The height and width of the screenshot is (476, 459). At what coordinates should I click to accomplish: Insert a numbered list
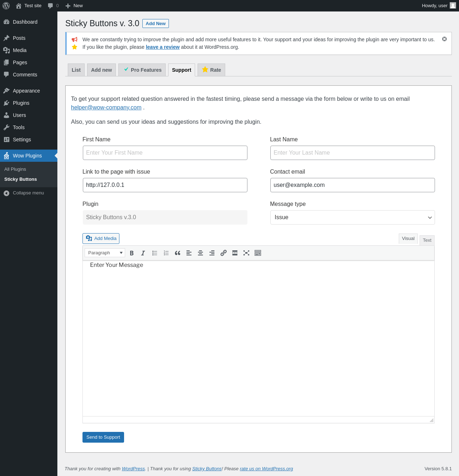click(x=166, y=253)
